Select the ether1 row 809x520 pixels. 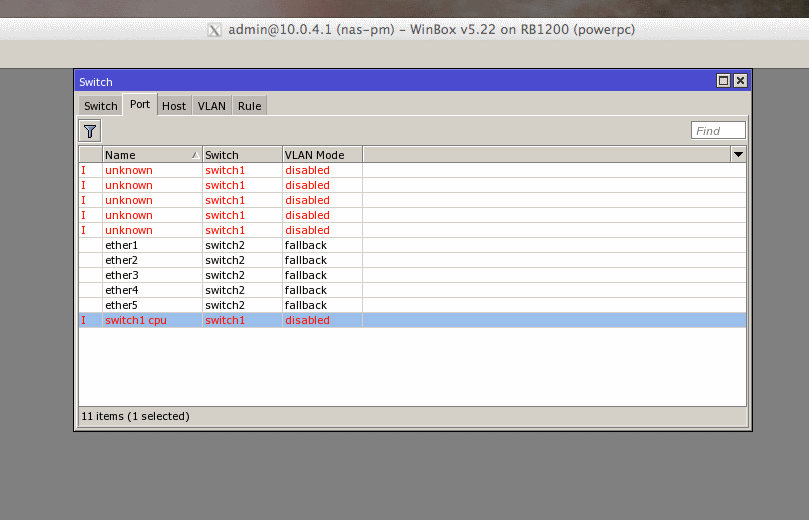pos(412,245)
